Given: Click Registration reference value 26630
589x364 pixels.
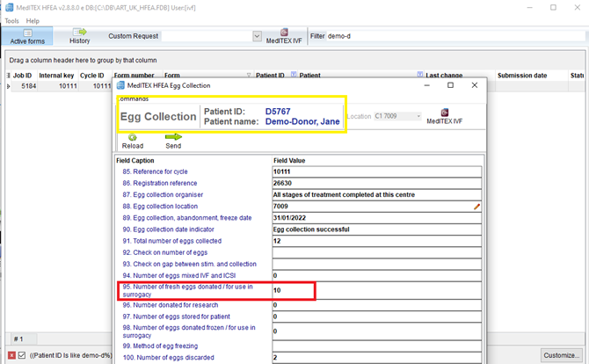Looking at the screenshot, I should pos(377,183).
